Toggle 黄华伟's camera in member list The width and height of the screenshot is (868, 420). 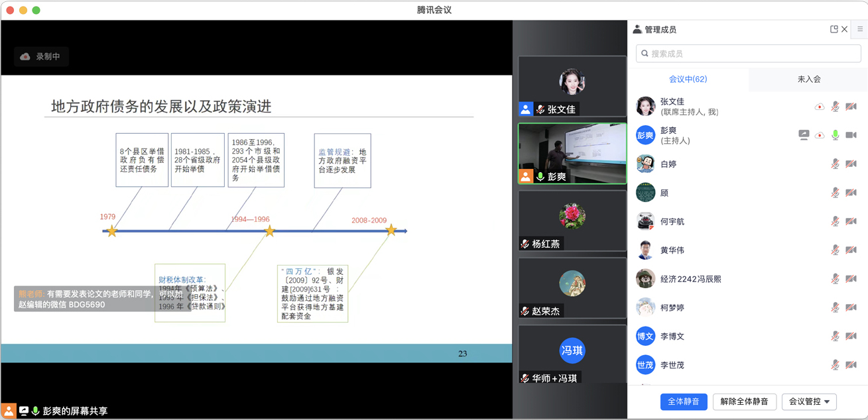pos(851,250)
